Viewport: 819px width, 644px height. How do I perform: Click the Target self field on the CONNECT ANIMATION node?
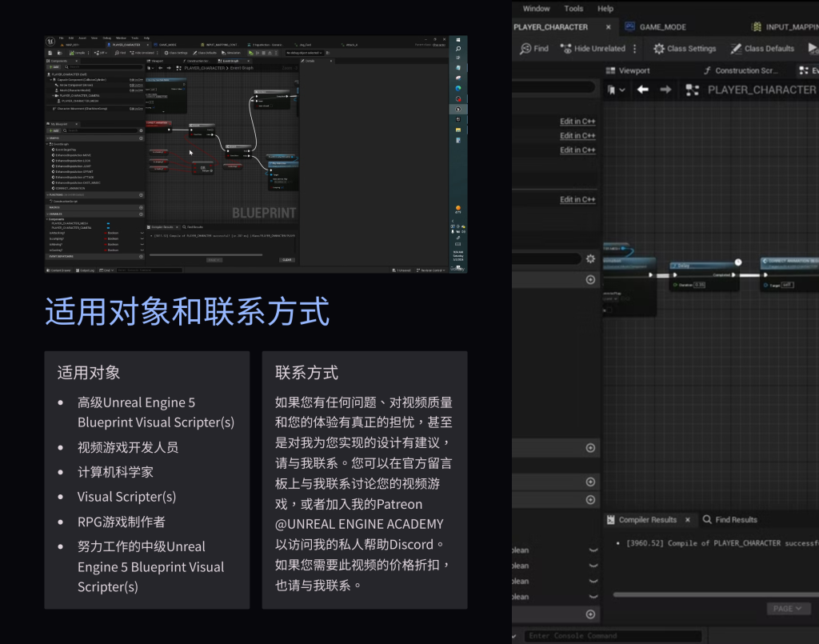click(x=787, y=285)
